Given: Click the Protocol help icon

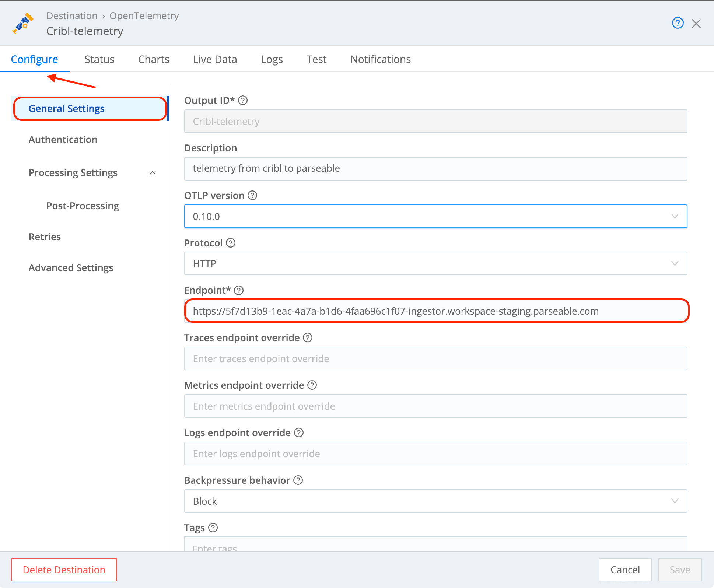Looking at the screenshot, I should (231, 243).
